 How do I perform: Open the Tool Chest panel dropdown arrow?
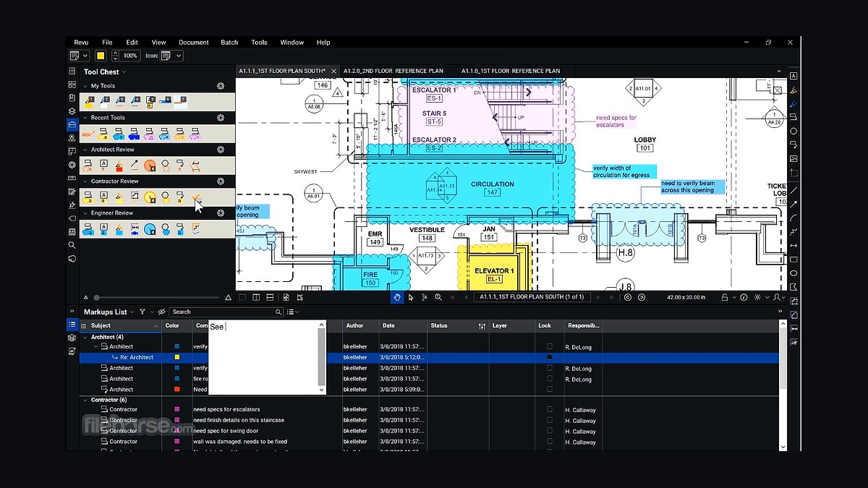[124, 72]
